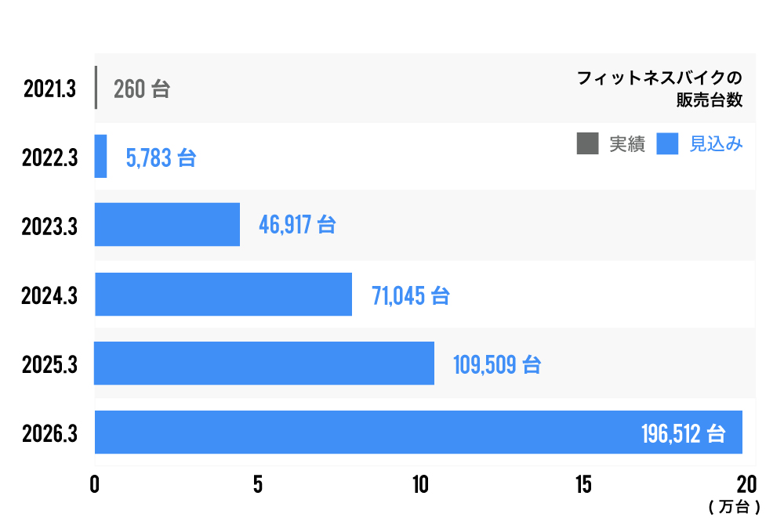Click the 見込み legend label
The image size is (784, 532).
(x=716, y=144)
